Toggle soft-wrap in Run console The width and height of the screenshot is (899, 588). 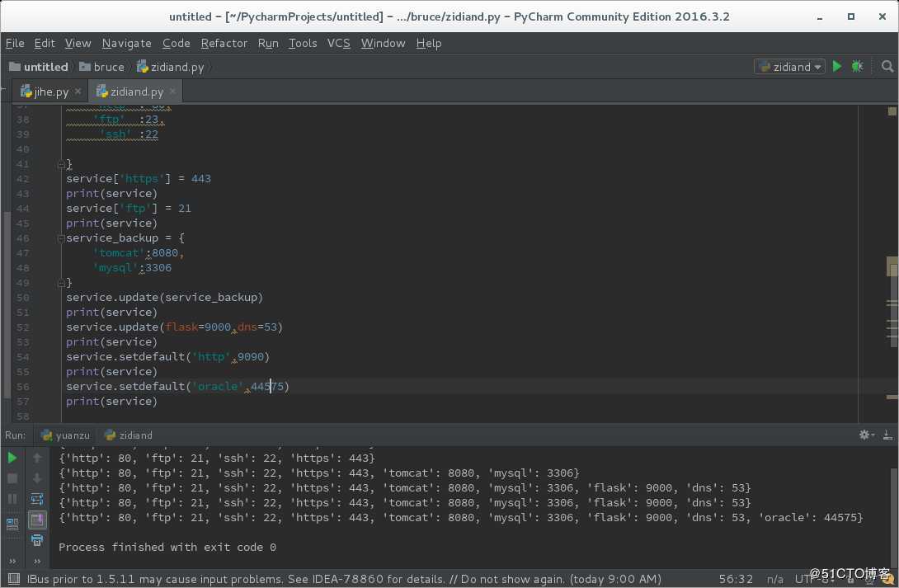37,499
